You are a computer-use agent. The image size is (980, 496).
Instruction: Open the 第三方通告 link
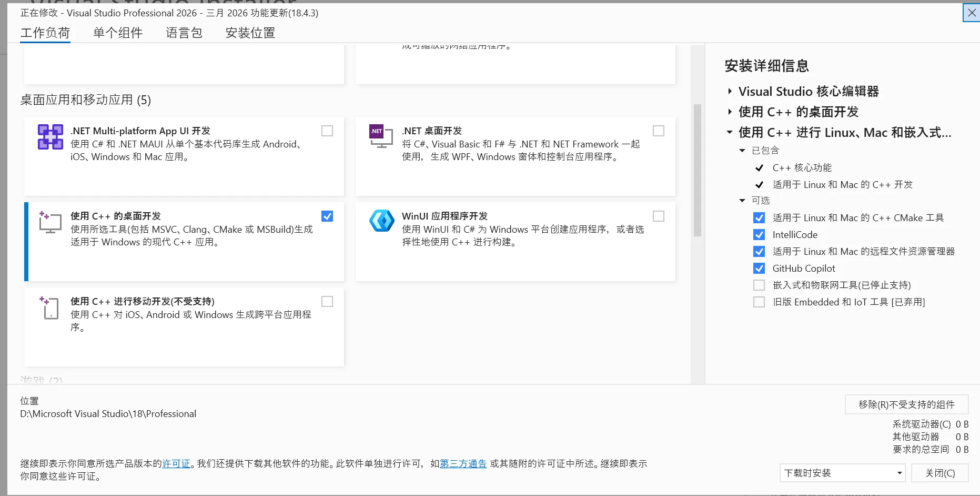tap(463, 464)
